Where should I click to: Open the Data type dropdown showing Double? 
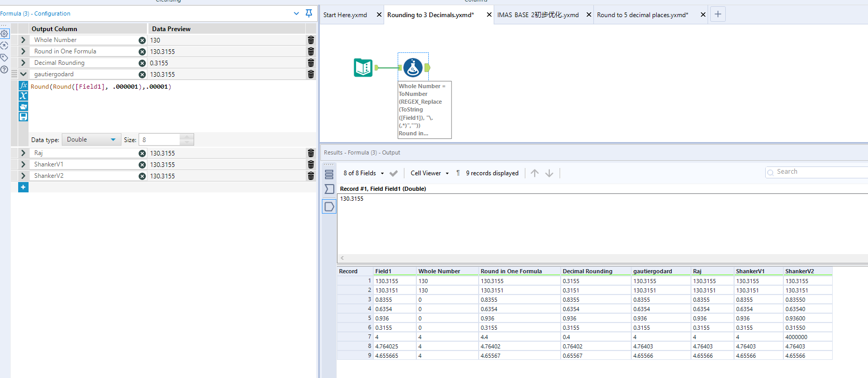pos(91,139)
